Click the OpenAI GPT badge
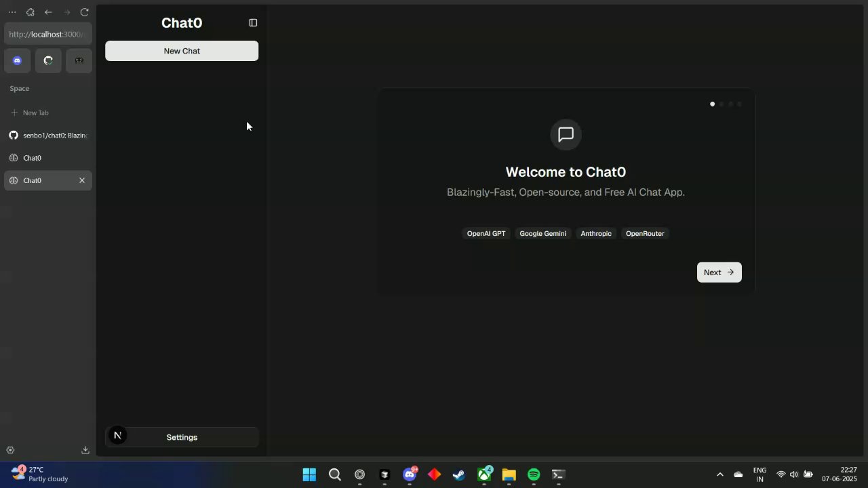 point(486,233)
